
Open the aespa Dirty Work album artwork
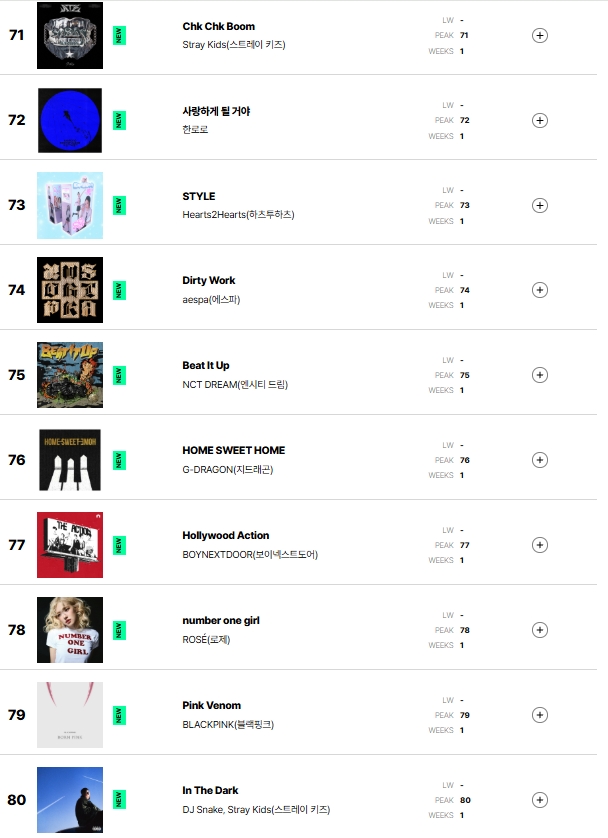70,290
